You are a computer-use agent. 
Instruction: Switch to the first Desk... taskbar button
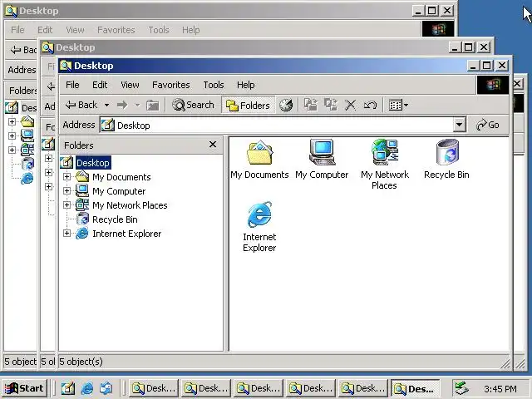point(154,388)
